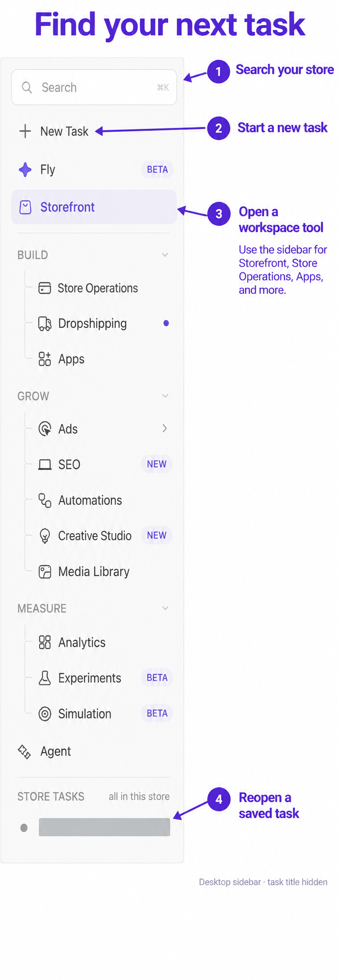Click the Experiments flask icon
Screen dimensions: 339x980
[x=45, y=678]
